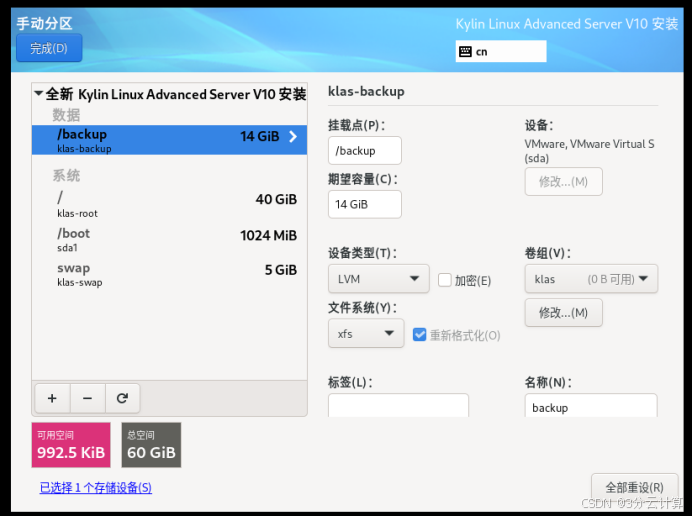Click disabled 修改...(M) button under device
This screenshot has height=517, width=693.
pyautogui.click(x=564, y=182)
